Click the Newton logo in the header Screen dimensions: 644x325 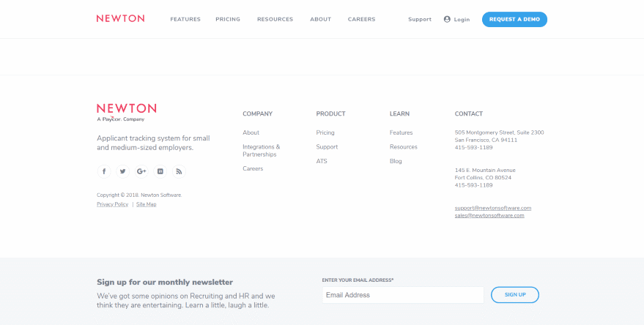click(x=120, y=18)
